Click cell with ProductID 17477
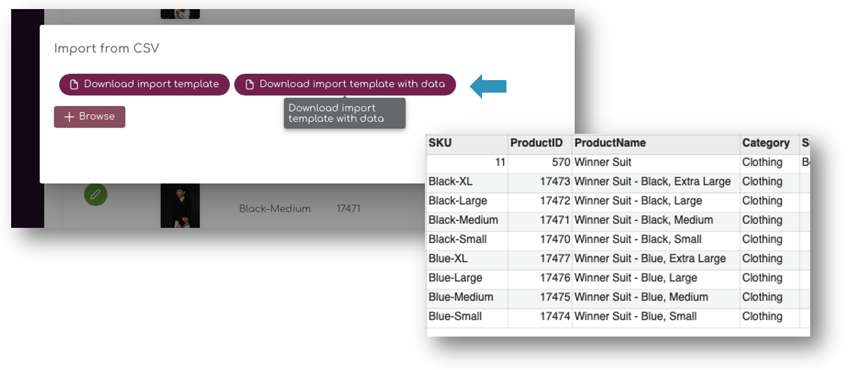The height and width of the screenshot is (370, 868). [x=556, y=259]
